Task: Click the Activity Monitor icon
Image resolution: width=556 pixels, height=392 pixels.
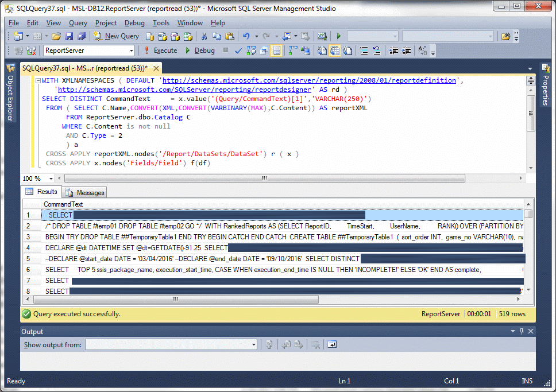Action: tap(322, 36)
